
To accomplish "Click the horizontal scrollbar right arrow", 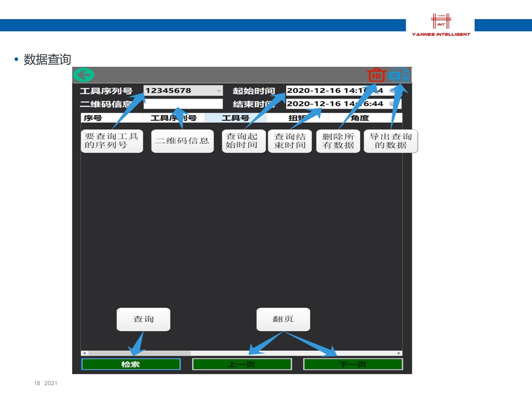I will click(399, 353).
